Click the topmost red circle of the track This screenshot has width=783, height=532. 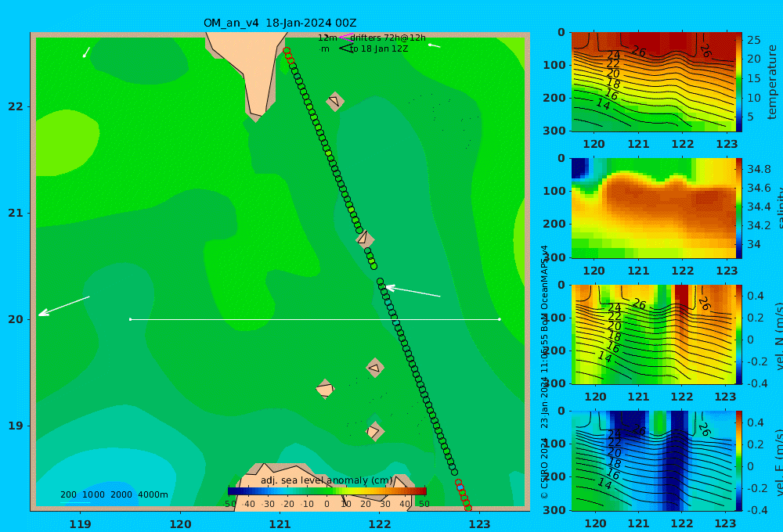(x=287, y=50)
